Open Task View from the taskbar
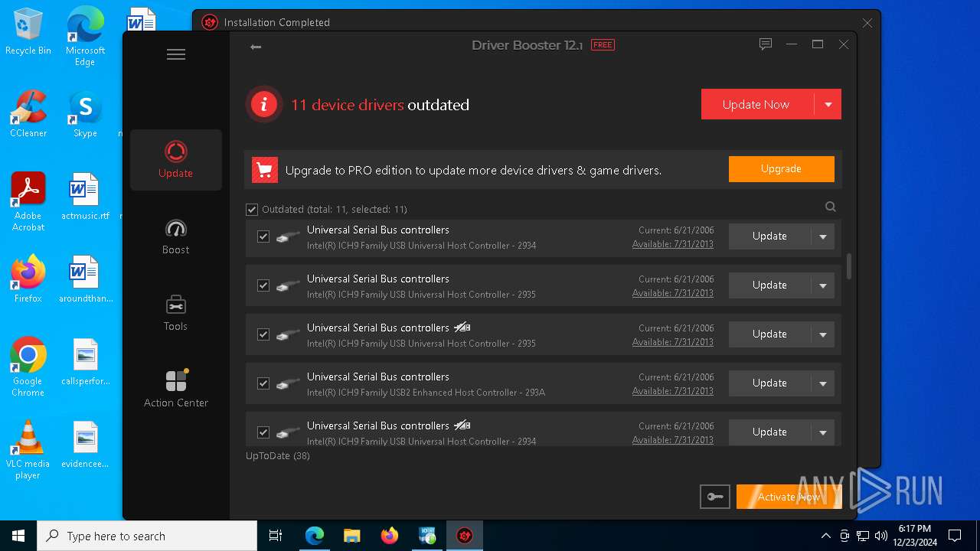This screenshot has width=980, height=551. point(276,536)
